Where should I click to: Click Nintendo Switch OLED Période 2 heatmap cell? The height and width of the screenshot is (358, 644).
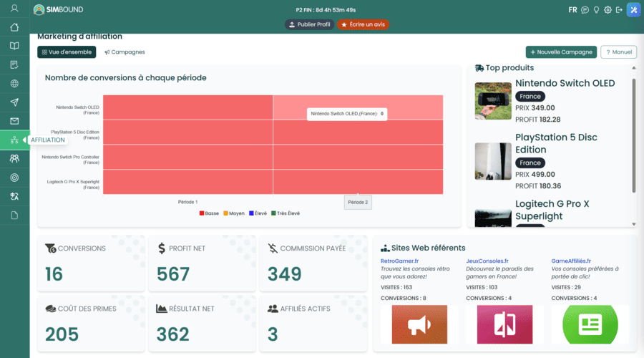tap(358, 107)
